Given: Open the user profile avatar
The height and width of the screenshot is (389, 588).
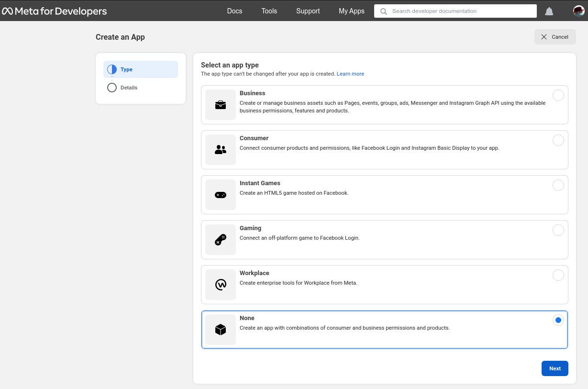Looking at the screenshot, I should pos(579,11).
